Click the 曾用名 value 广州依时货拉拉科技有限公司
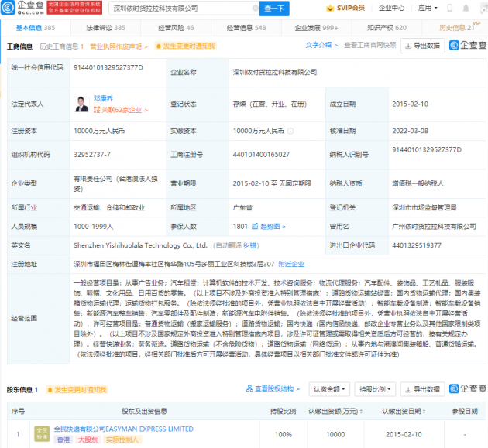488x448 pixels. [x=434, y=227]
